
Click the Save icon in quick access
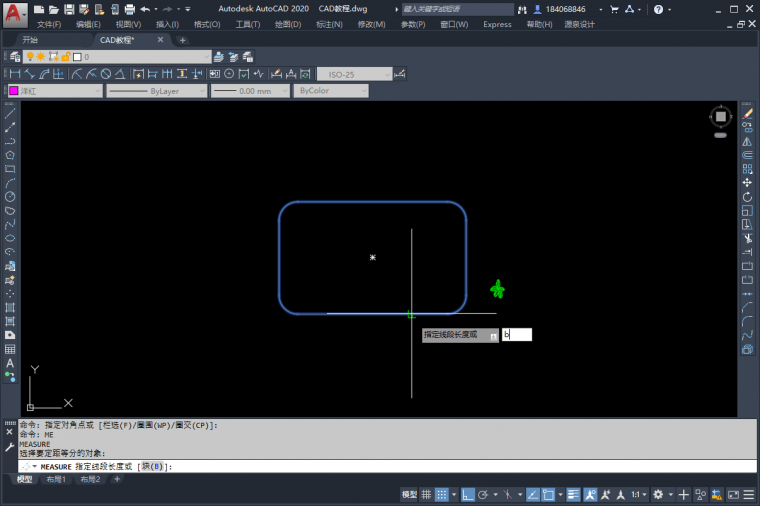[69, 9]
